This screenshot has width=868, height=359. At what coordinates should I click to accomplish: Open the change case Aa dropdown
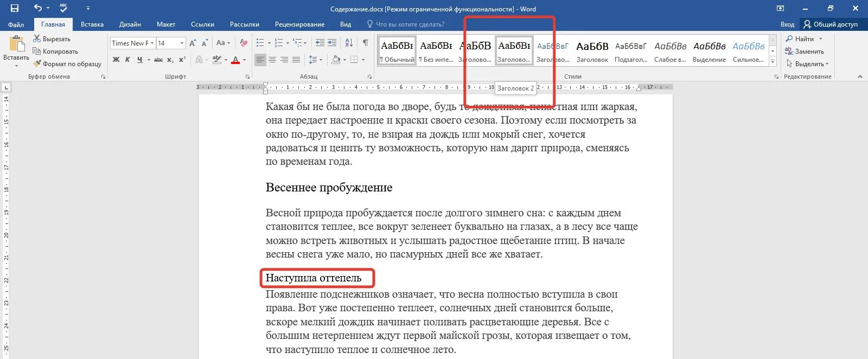223,43
